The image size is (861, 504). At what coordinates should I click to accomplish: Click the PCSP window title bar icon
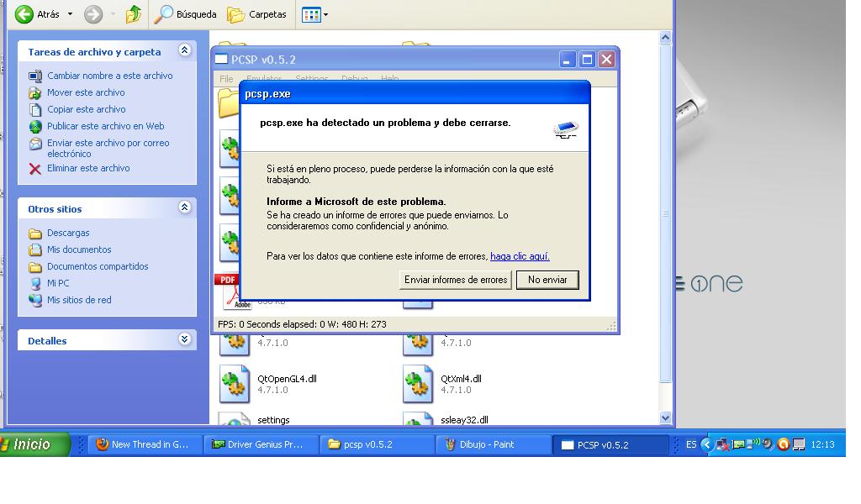tap(221, 60)
